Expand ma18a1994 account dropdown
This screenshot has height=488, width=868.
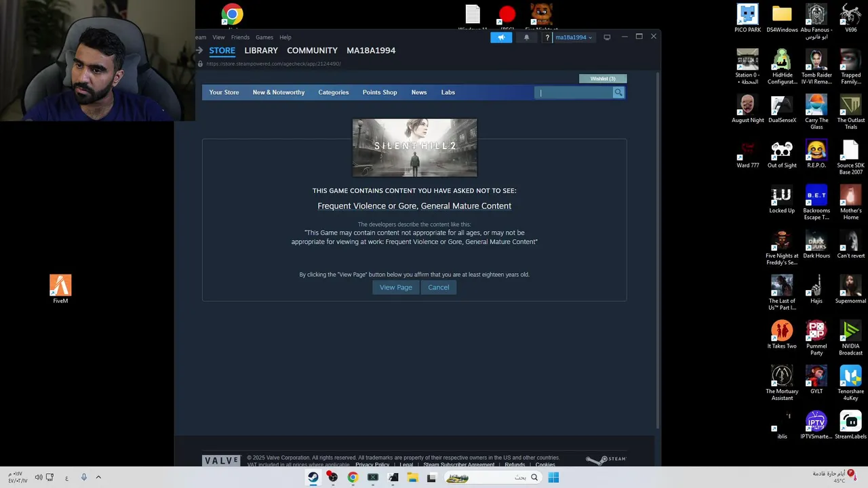tap(574, 37)
